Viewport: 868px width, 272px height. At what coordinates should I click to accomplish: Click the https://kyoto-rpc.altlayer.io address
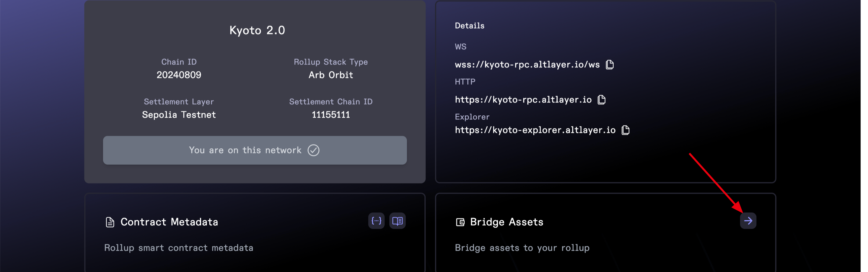[523, 100]
